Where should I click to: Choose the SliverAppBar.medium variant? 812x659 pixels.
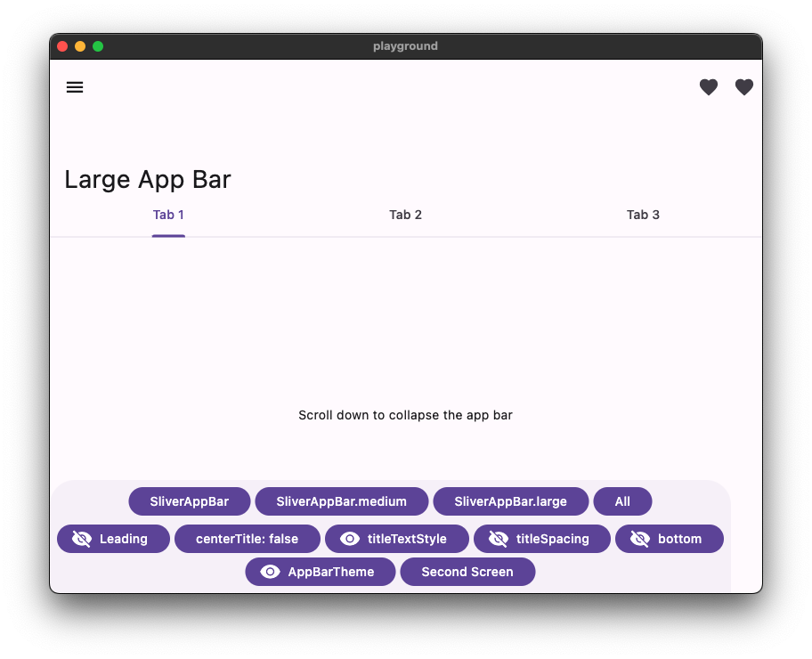coord(342,501)
